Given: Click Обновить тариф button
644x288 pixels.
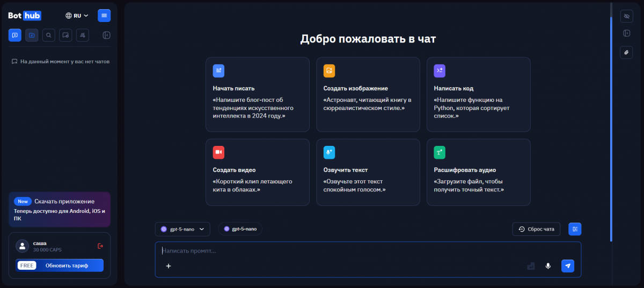Looking at the screenshot, I should pyautogui.click(x=60, y=265).
